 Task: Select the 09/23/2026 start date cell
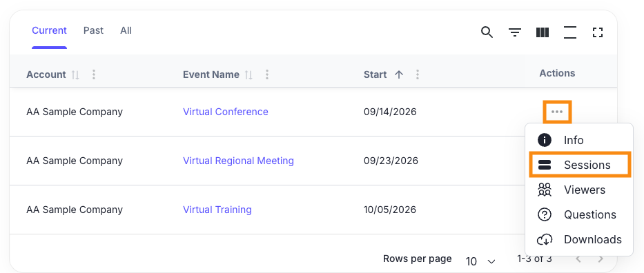click(391, 161)
